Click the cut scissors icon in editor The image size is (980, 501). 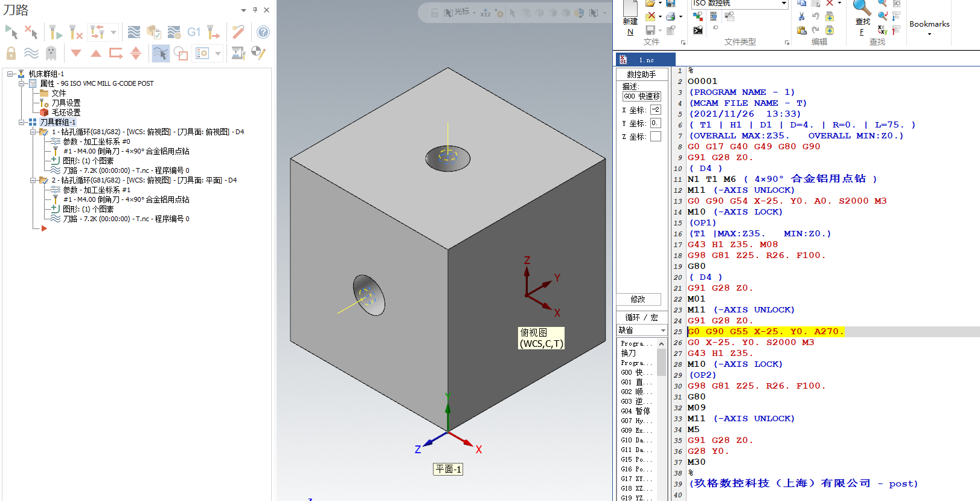tap(801, 16)
